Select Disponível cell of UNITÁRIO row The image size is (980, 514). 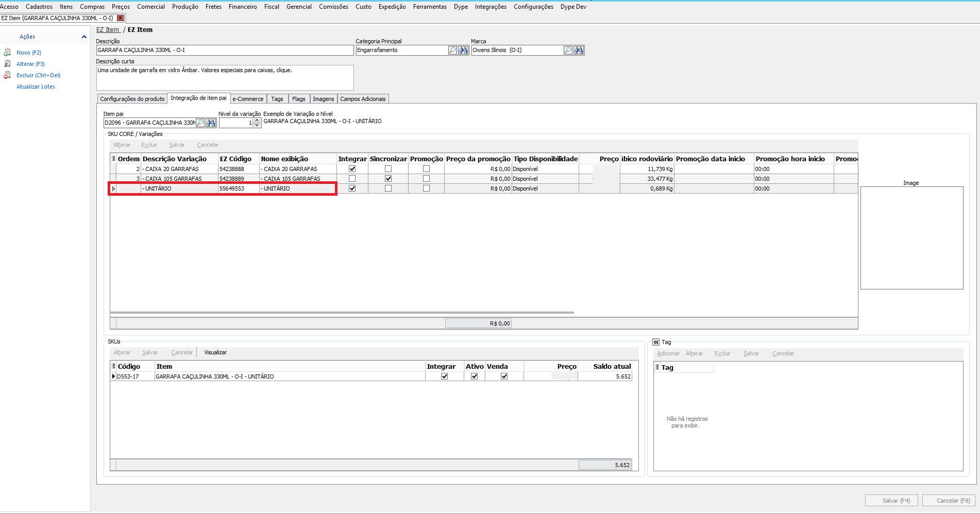point(545,189)
